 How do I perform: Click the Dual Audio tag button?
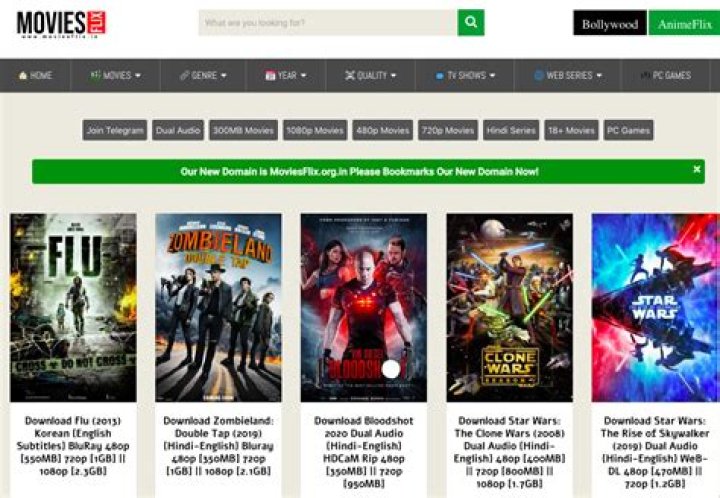pyautogui.click(x=178, y=130)
